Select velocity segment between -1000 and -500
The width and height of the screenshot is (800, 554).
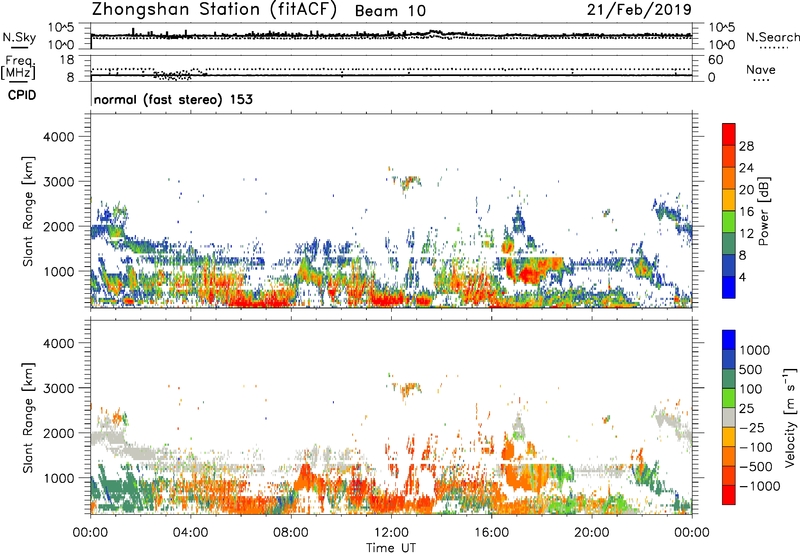tap(729, 475)
